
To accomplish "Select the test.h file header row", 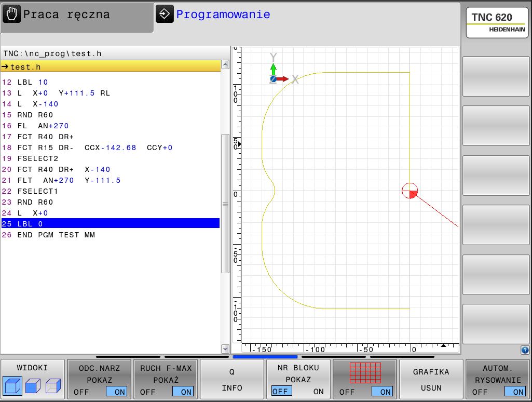I will pos(111,66).
